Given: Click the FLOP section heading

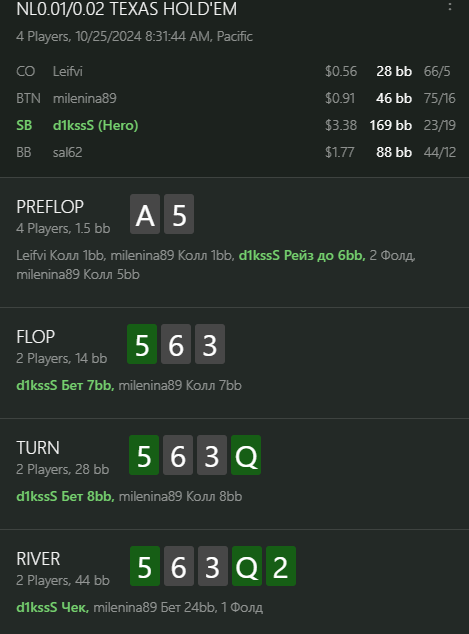Looking at the screenshot, I should (36, 337).
